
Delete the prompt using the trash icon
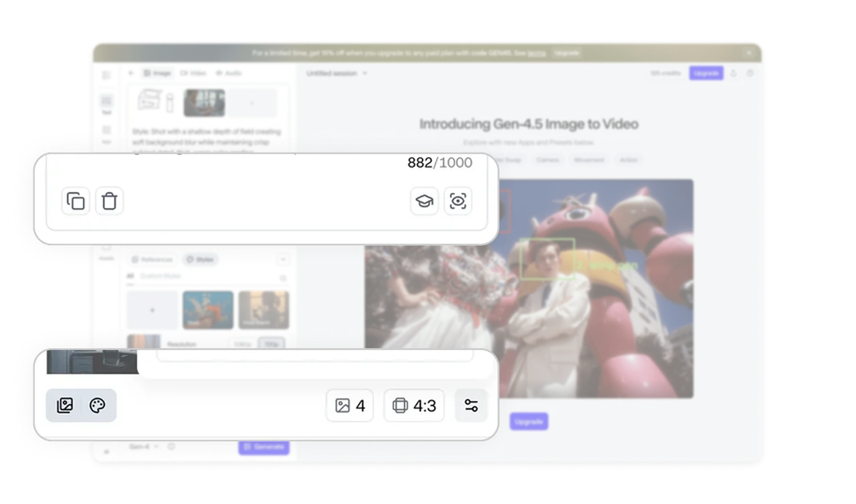[110, 201]
